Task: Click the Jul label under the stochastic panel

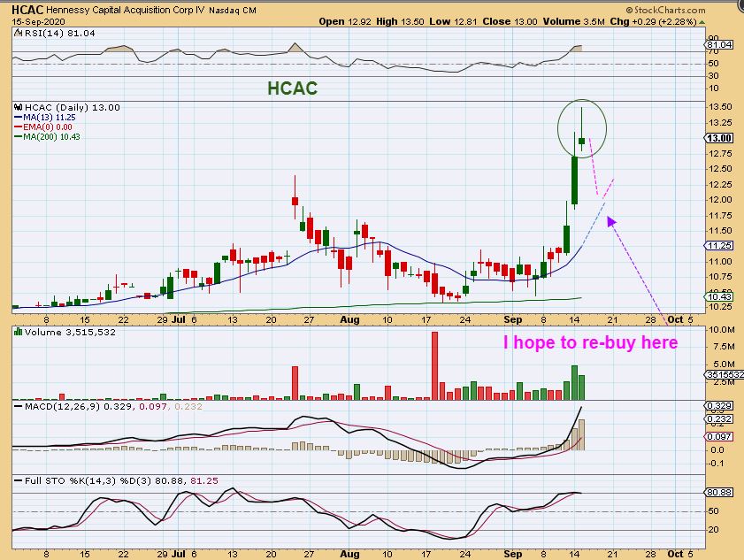Action: [179, 554]
